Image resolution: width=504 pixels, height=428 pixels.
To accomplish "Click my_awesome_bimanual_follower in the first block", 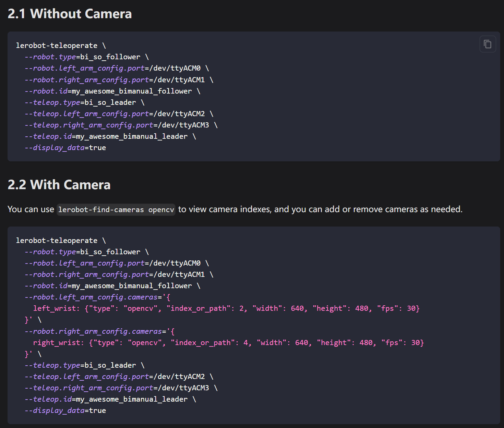I will point(132,91).
